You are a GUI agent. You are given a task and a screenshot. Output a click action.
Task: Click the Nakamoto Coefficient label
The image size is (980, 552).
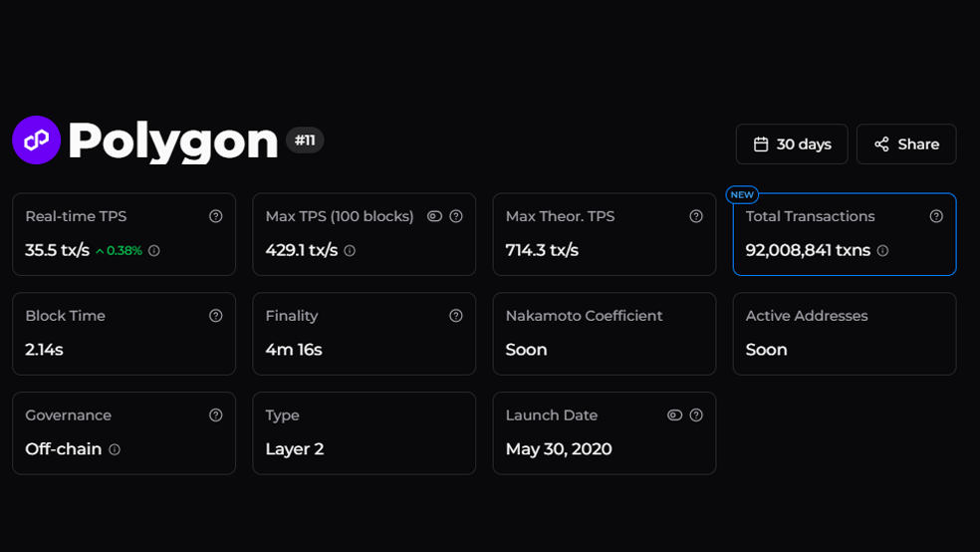coord(584,316)
